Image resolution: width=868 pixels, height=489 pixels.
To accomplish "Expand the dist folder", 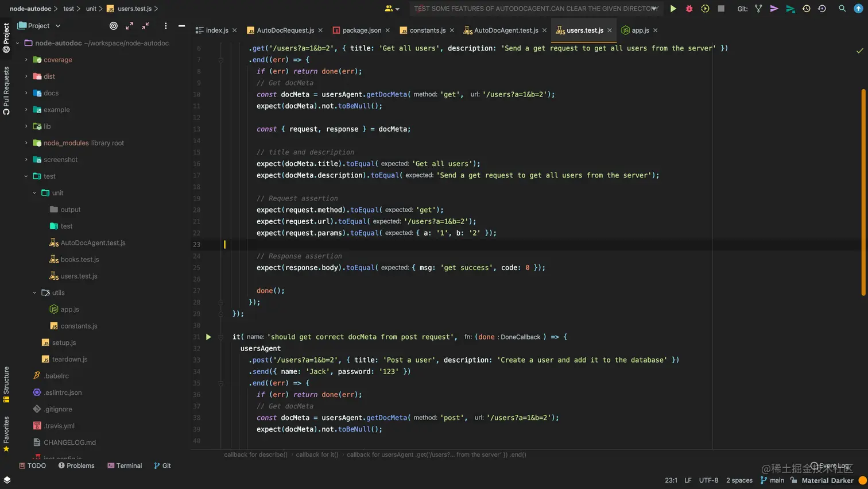I will click(x=26, y=76).
